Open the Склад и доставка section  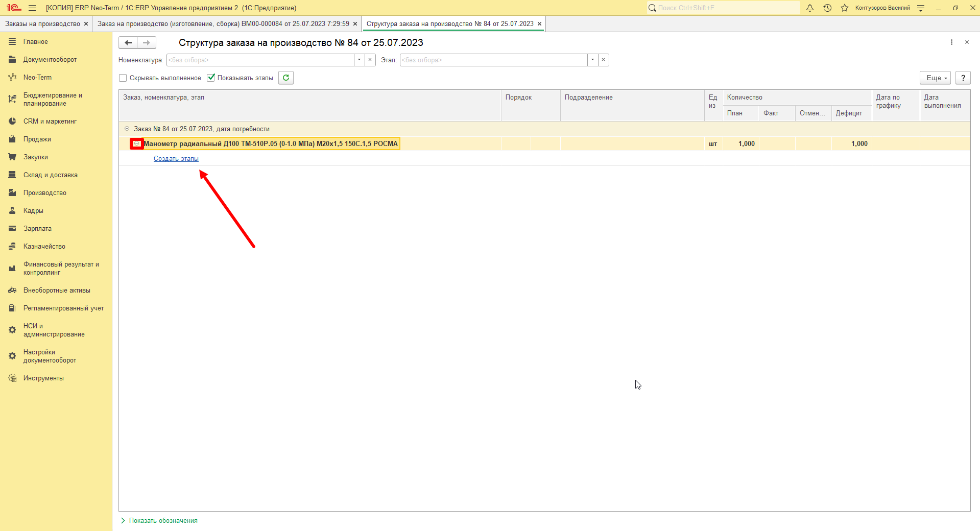click(x=51, y=175)
